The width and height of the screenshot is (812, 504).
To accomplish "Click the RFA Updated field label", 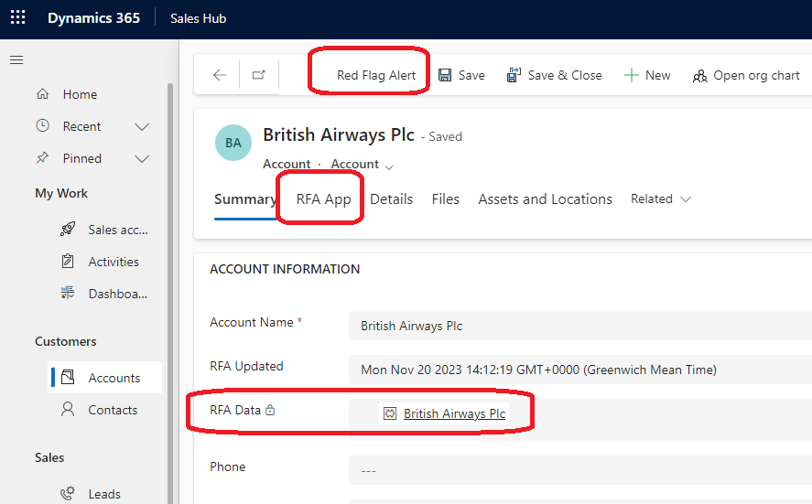I will [x=246, y=367].
